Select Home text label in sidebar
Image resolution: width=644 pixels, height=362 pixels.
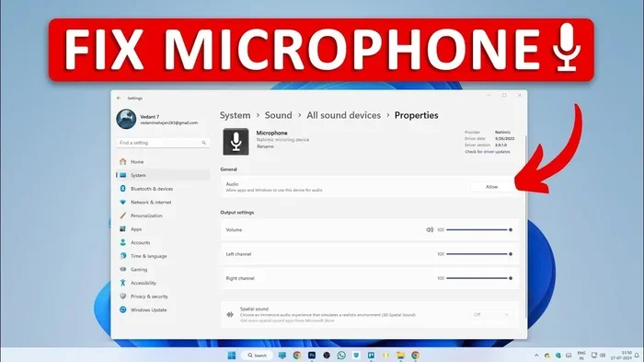coord(137,162)
